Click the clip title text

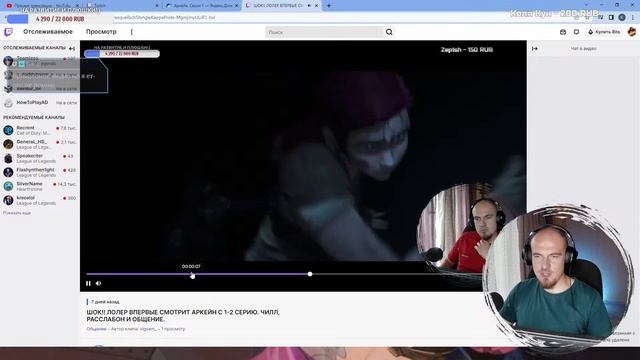(x=183, y=316)
